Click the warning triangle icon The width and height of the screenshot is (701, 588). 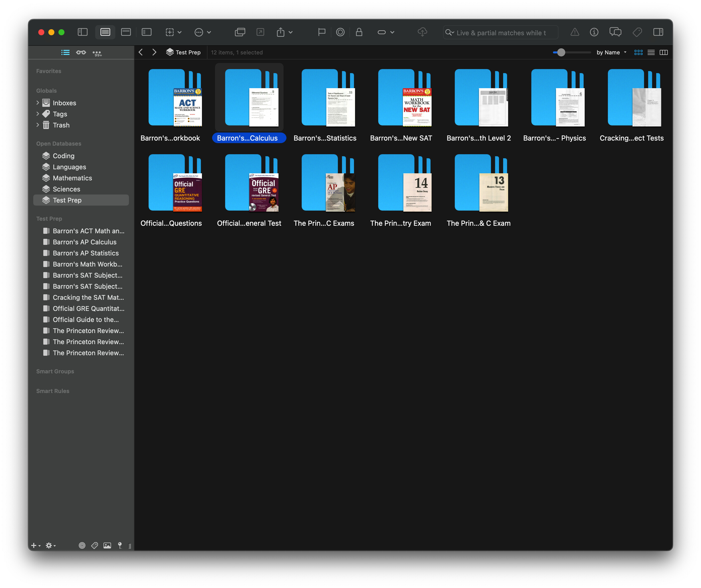click(575, 32)
